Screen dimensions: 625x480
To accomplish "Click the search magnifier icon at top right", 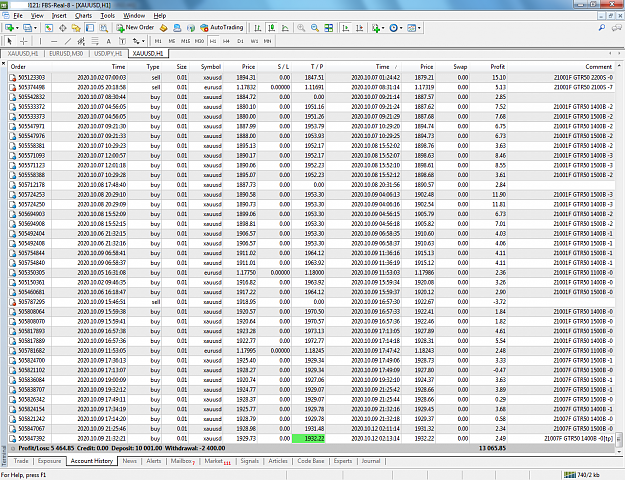I will click(602, 28).
